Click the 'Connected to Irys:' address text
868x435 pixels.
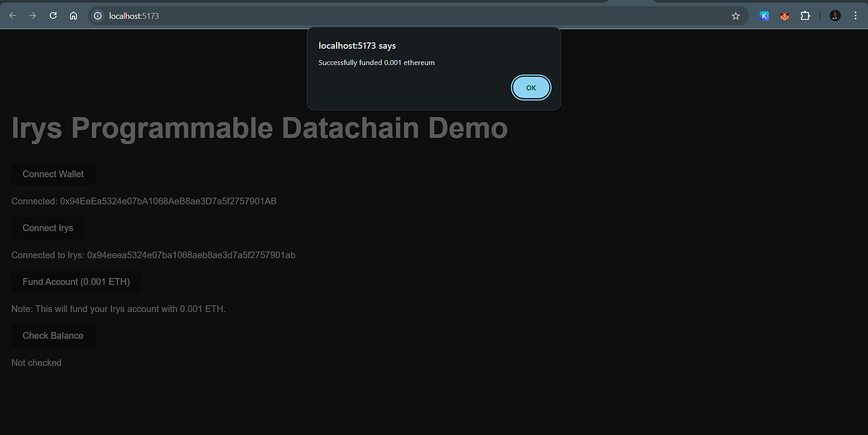pos(153,255)
